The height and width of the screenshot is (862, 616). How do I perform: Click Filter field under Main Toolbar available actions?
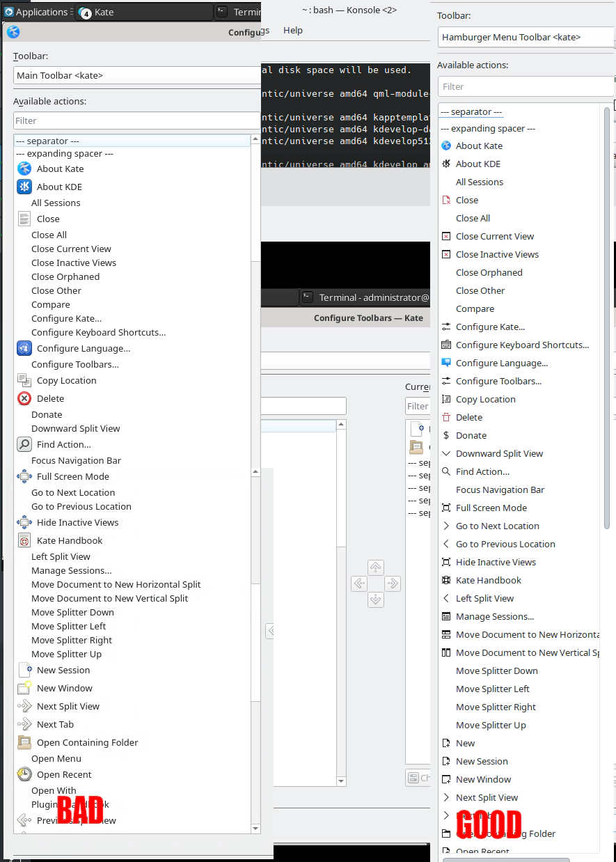[137, 120]
